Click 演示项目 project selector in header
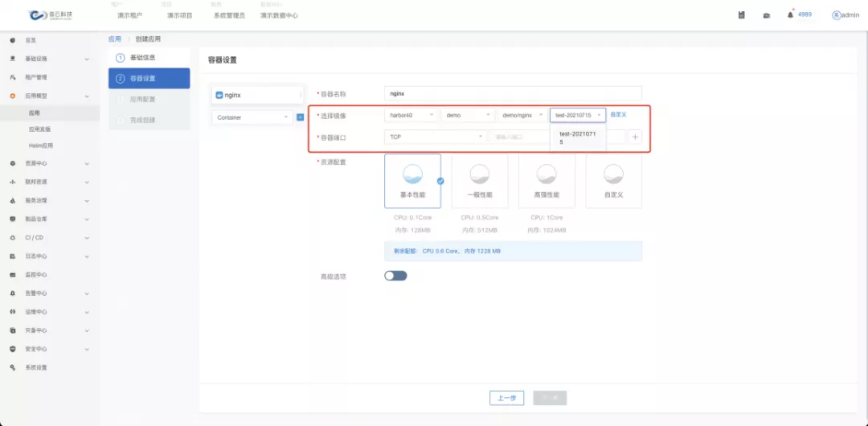Screen dimensions: 868x426 click(180, 15)
